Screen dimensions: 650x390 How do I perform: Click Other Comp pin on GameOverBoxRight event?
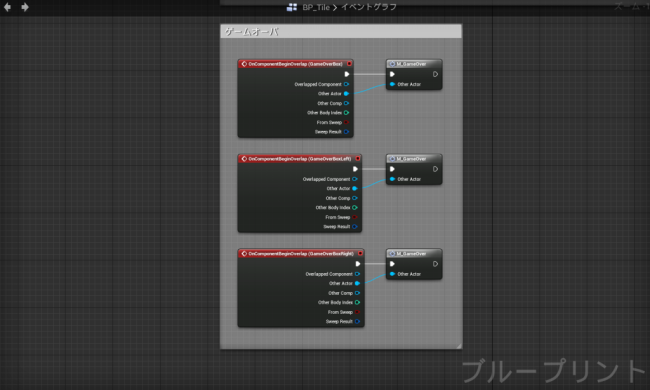point(357,293)
